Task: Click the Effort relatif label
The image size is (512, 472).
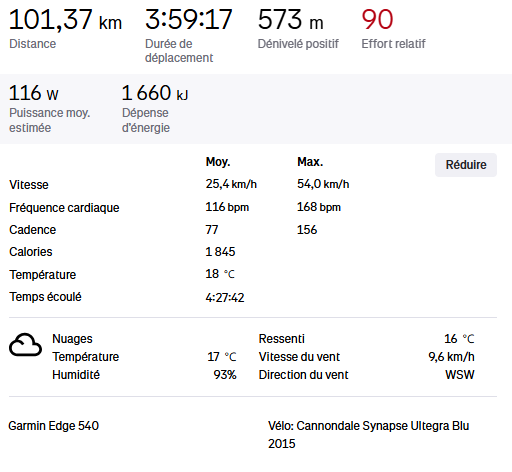Action: (x=393, y=44)
